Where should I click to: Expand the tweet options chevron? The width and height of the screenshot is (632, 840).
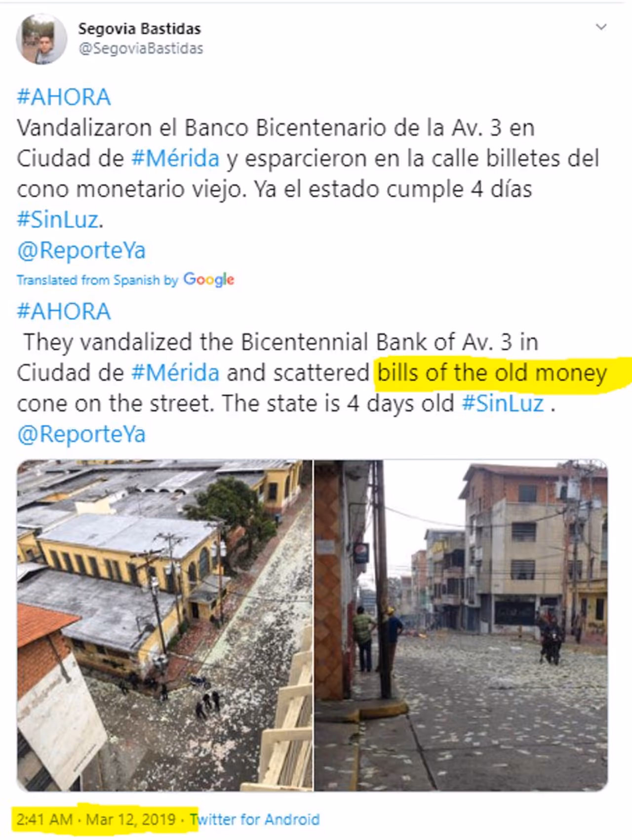pos(601,27)
